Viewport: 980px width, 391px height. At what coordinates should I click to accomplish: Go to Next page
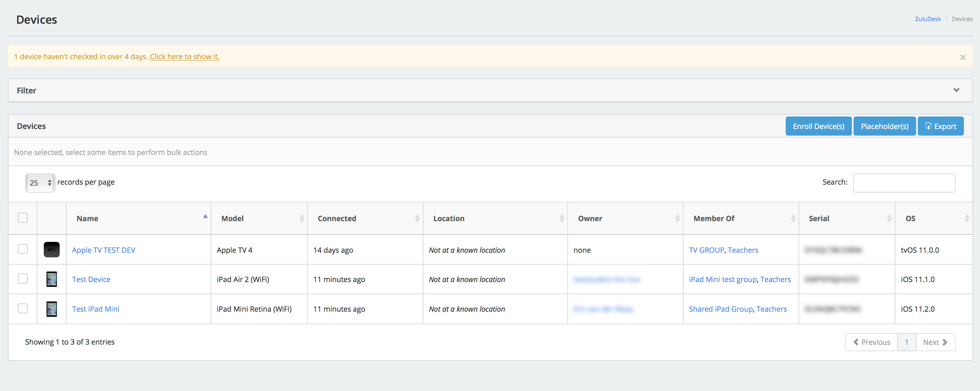(936, 342)
